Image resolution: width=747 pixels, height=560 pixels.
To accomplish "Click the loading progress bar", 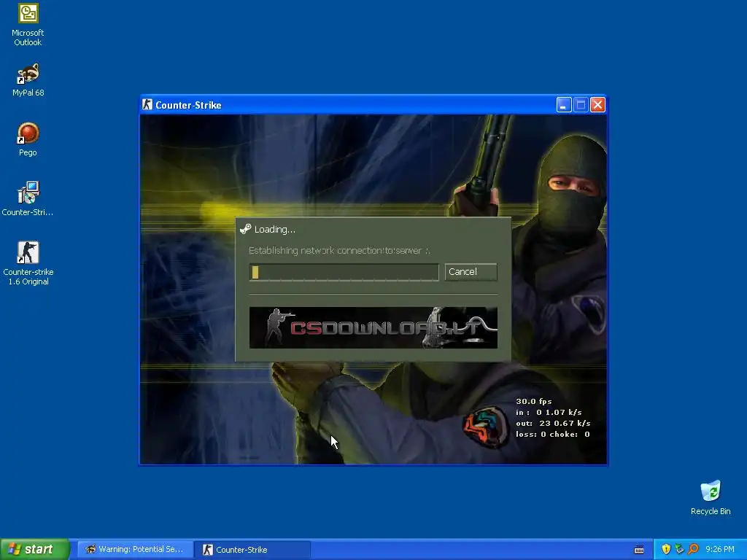I will pos(344,273).
